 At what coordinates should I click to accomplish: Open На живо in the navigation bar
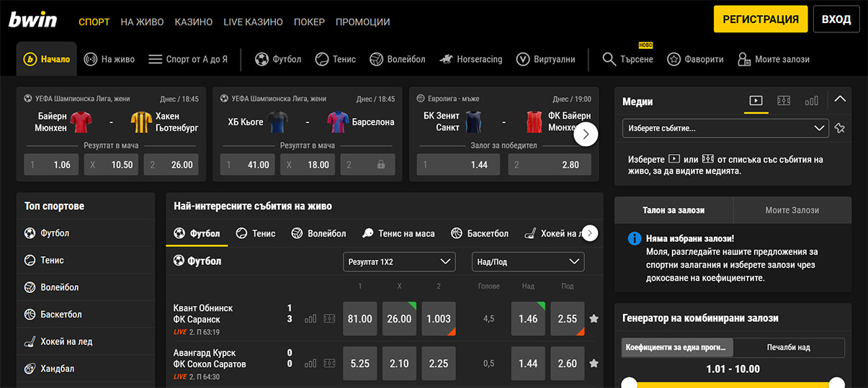(x=109, y=59)
